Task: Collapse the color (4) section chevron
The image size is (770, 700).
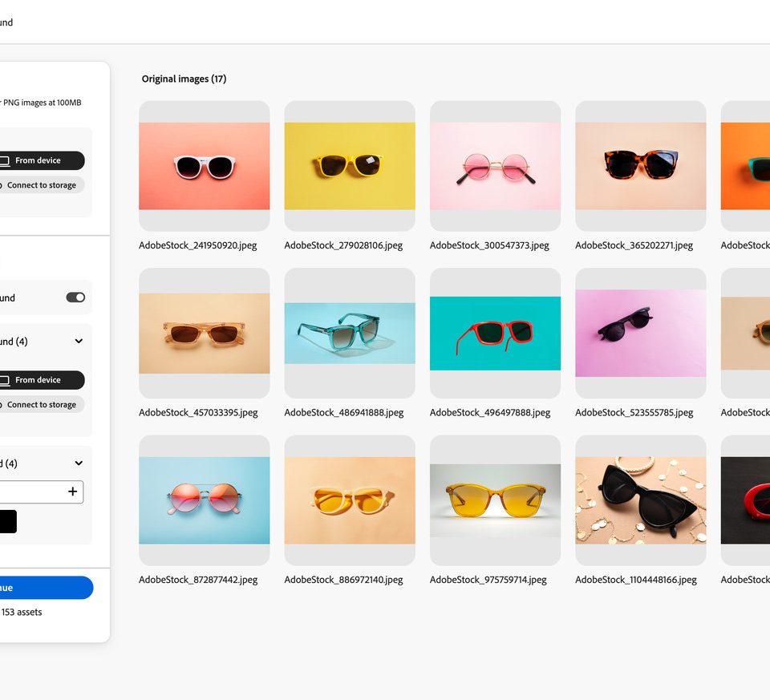Action: [79, 463]
